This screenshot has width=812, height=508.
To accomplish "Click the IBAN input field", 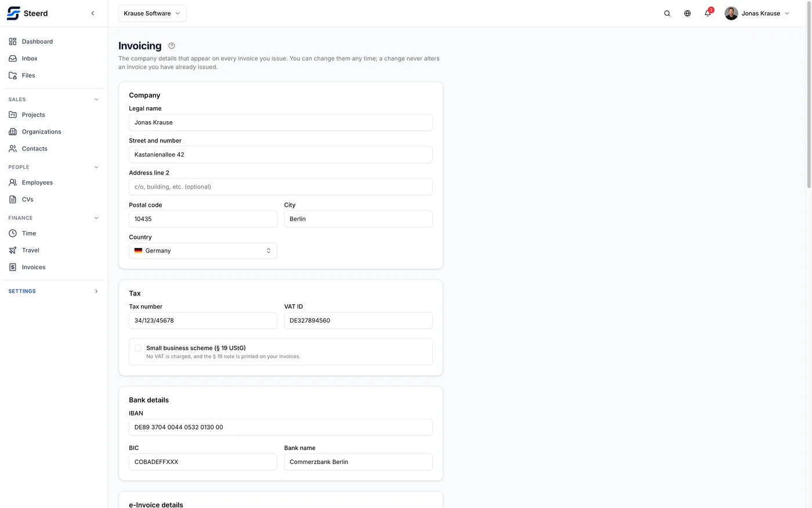I will pyautogui.click(x=281, y=427).
